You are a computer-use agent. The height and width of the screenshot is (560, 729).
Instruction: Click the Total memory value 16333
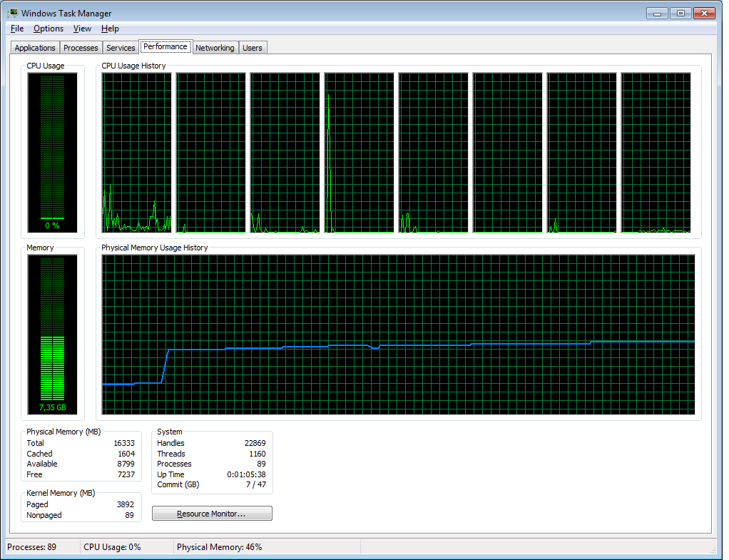click(124, 443)
